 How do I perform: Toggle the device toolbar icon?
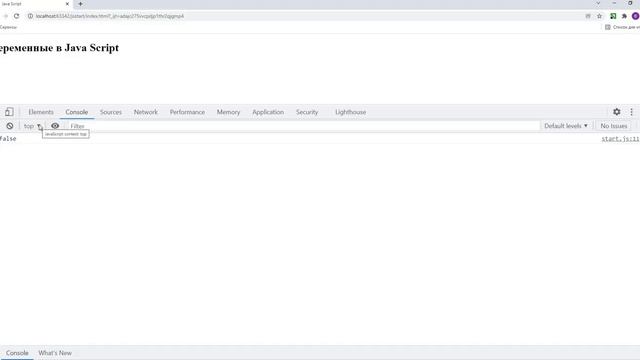point(9,112)
